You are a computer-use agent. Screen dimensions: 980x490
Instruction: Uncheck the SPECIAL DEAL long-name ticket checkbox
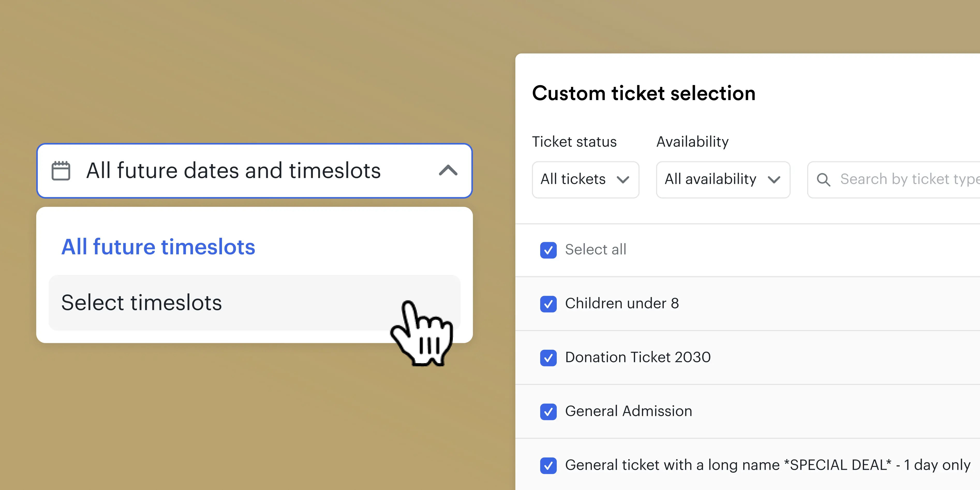(548, 465)
